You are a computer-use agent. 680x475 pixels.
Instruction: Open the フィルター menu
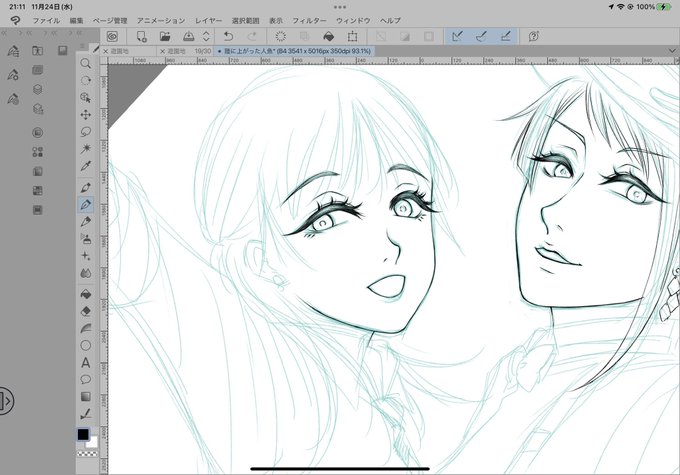tap(309, 20)
